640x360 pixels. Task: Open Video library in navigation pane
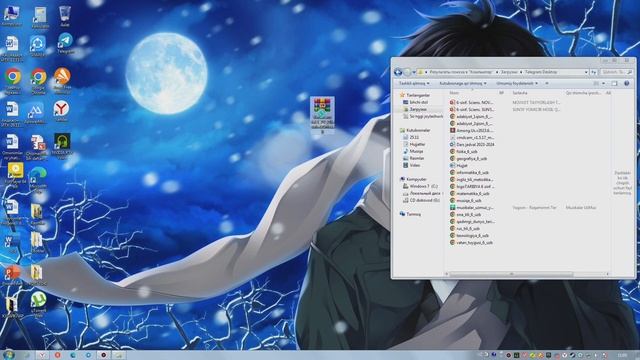tap(411, 165)
